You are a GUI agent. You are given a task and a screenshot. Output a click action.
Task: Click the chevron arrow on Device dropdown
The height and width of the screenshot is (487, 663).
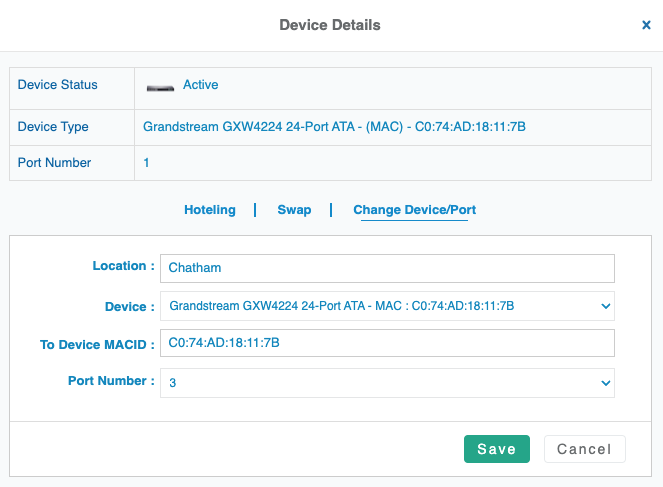[x=604, y=306]
